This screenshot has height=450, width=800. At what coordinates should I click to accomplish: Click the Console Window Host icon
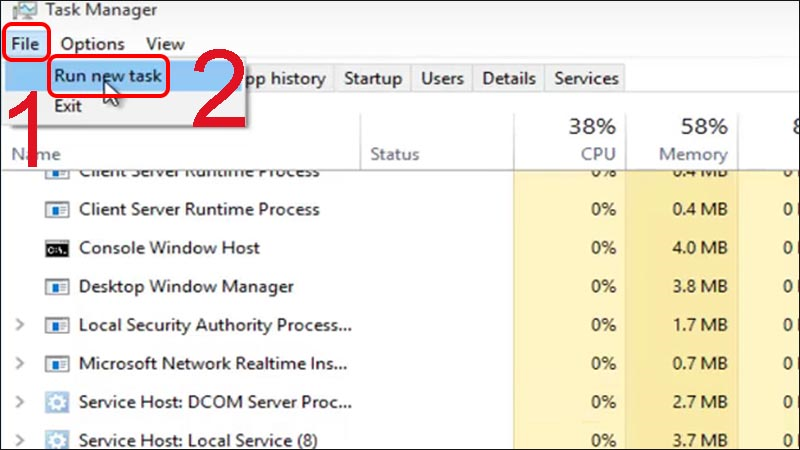coord(57,248)
